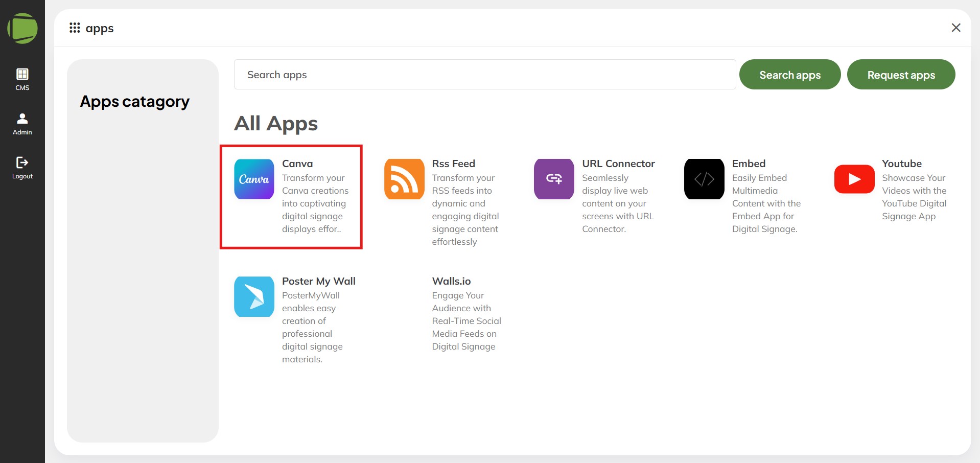Select the Youtube title
Viewport: 980px width, 463px height.
pyautogui.click(x=902, y=164)
